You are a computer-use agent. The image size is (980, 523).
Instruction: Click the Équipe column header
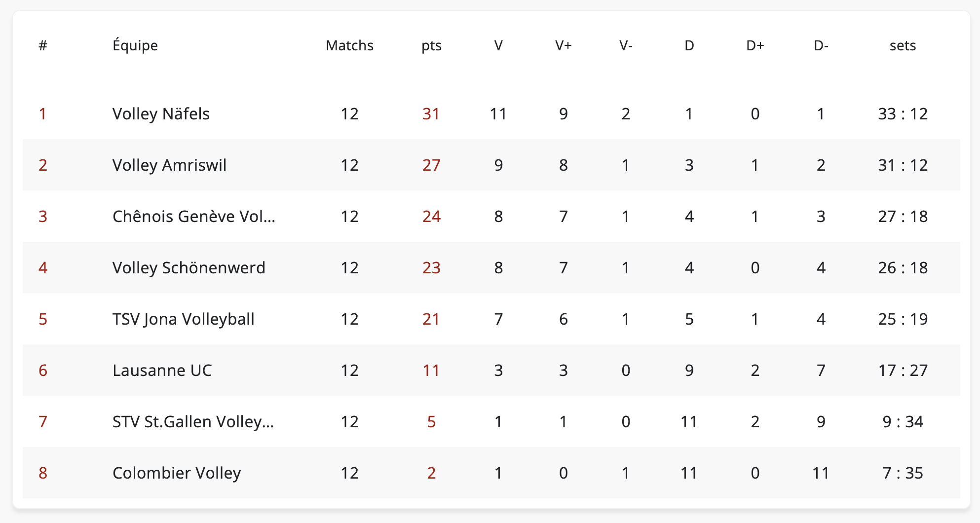click(x=135, y=45)
